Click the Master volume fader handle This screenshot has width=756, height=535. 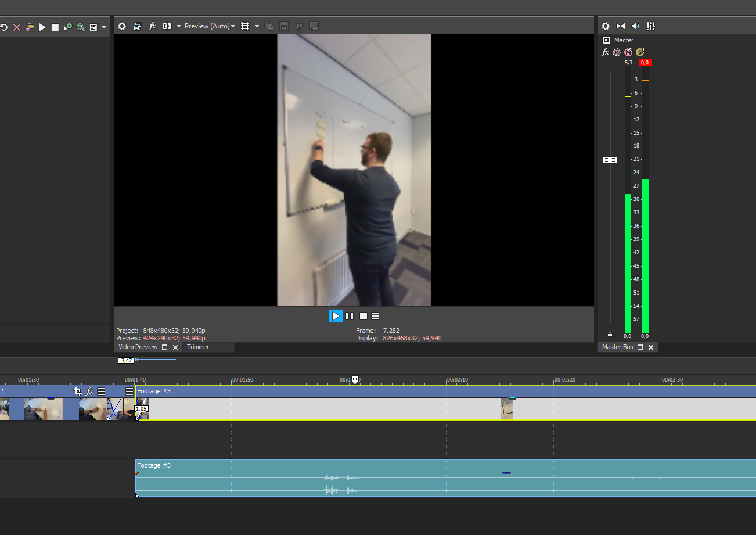610,160
